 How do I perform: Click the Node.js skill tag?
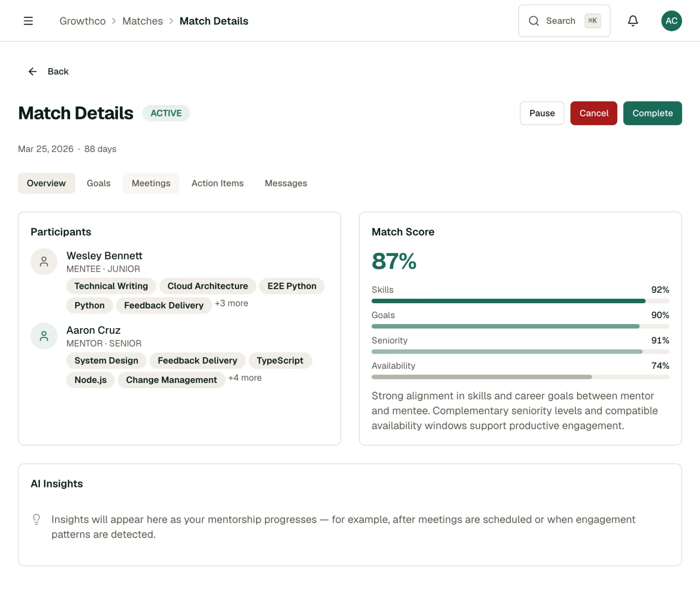(91, 380)
